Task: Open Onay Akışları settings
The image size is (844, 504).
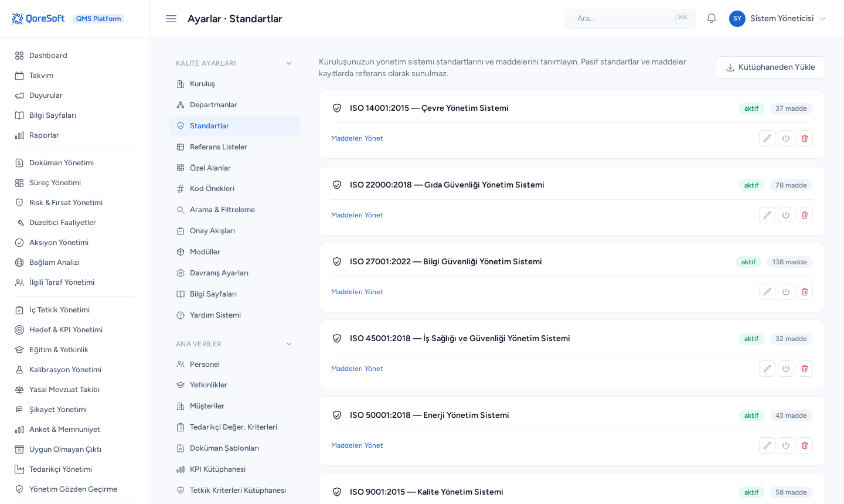Action: [234, 231]
